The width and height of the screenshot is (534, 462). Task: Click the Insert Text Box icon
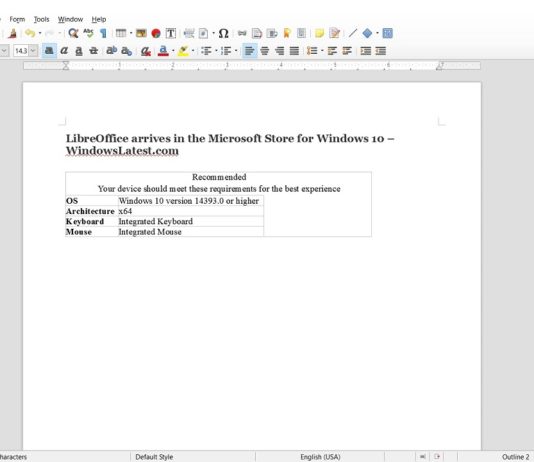pos(171,33)
